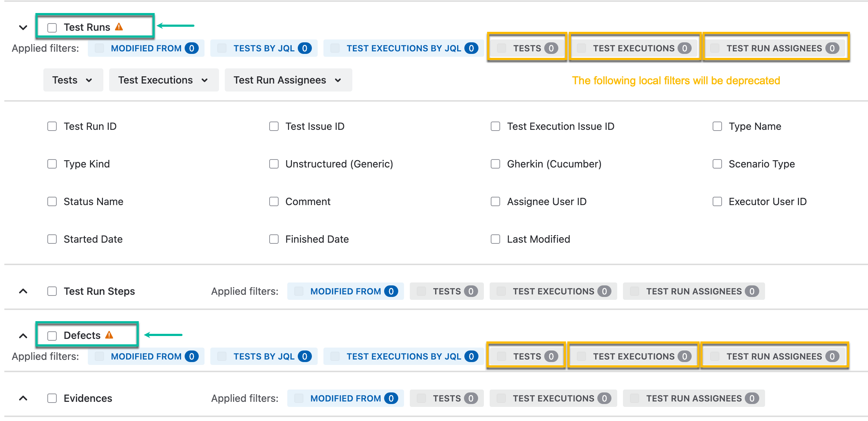The width and height of the screenshot is (868, 421).
Task: Click Modified From filter under Test Runs
Action: [x=146, y=48]
